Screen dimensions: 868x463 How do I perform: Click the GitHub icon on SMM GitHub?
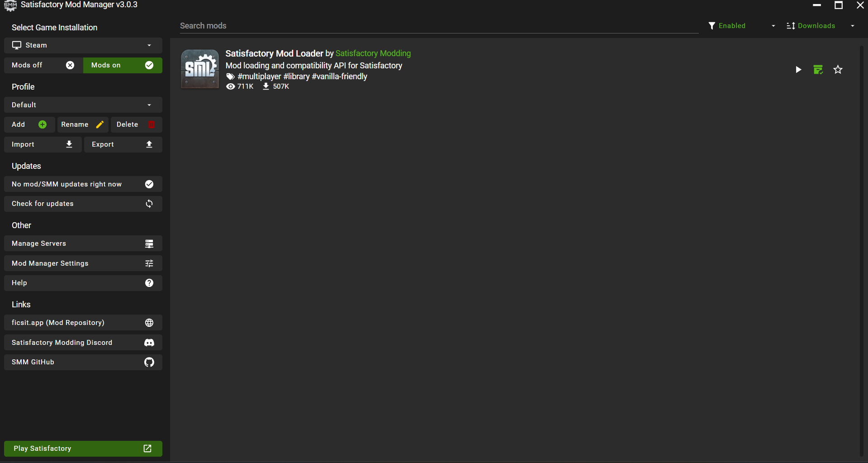pyautogui.click(x=149, y=362)
